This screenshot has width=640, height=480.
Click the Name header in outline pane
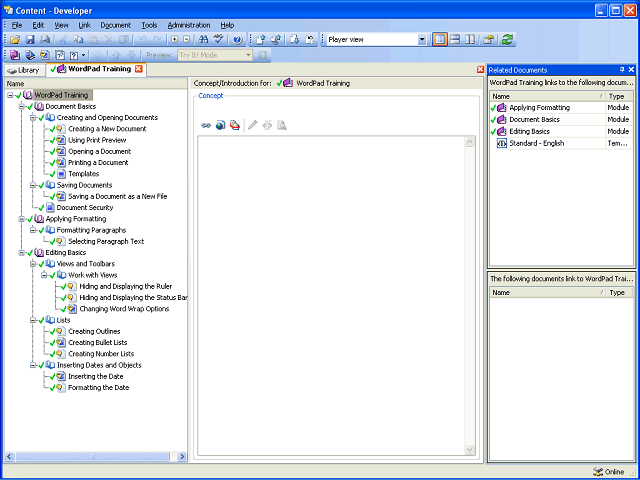tap(96, 83)
